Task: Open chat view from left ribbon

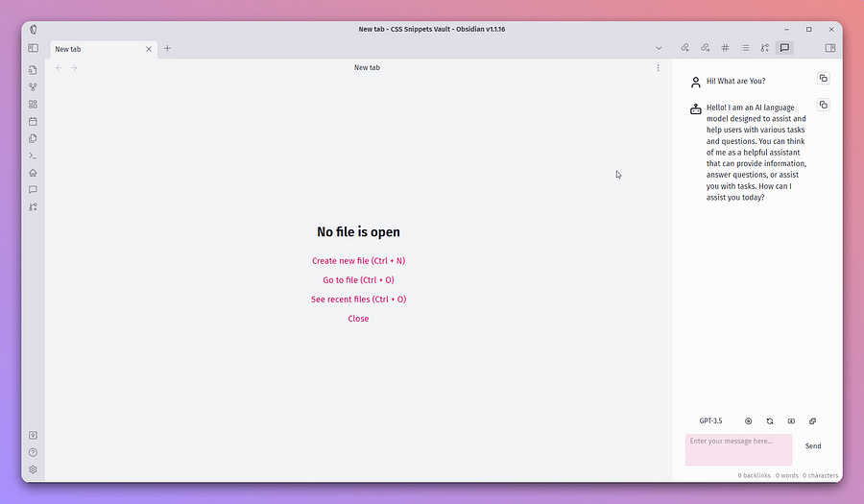Action: click(33, 189)
